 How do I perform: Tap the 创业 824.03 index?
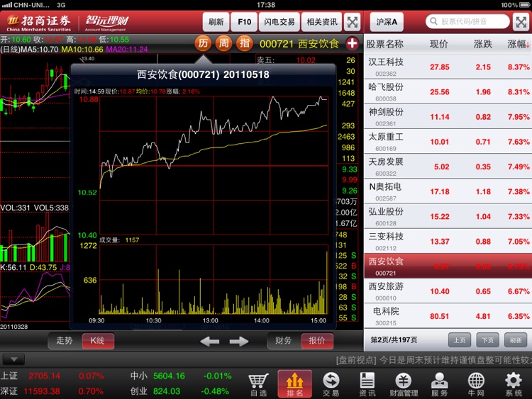(181, 391)
